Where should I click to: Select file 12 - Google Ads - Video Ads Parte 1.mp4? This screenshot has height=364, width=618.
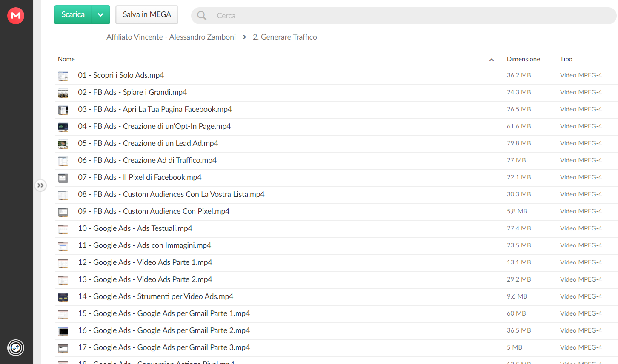point(145,262)
